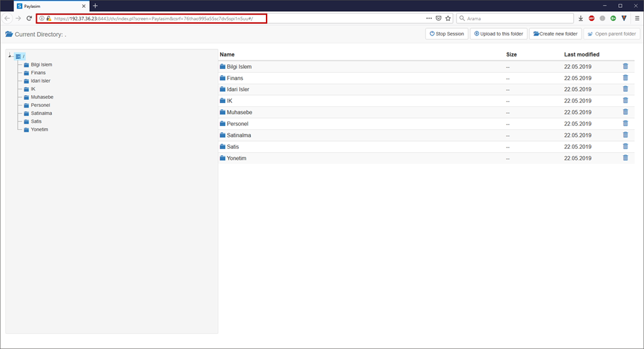The image size is (644, 349).
Task: Click browser reload icon
Action: (29, 18)
